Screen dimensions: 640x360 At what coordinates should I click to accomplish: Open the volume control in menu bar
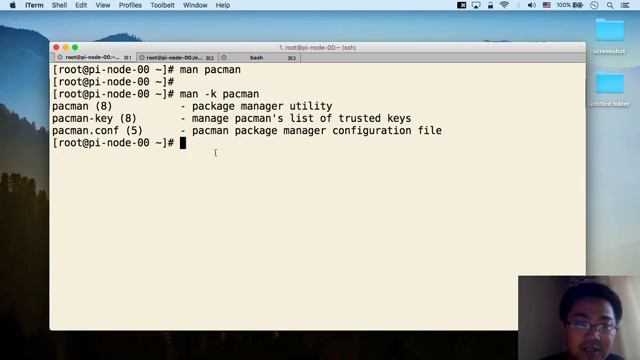pyautogui.click(x=531, y=5)
